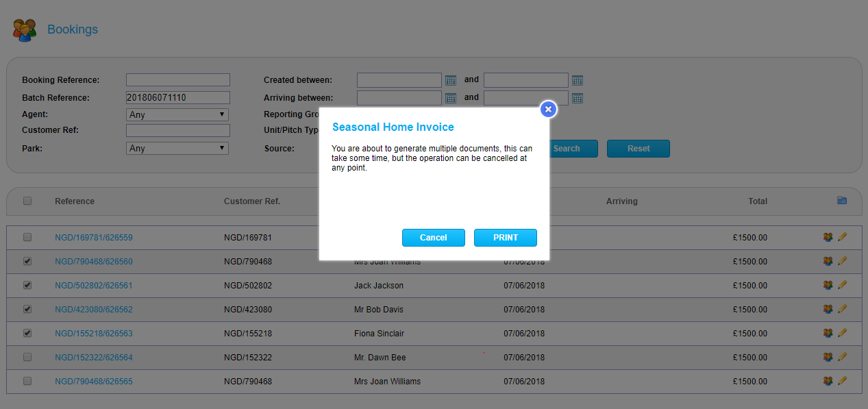This screenshot has height=409, width=868.
Task: Sort by the Total column header
Action: point(757,201)
